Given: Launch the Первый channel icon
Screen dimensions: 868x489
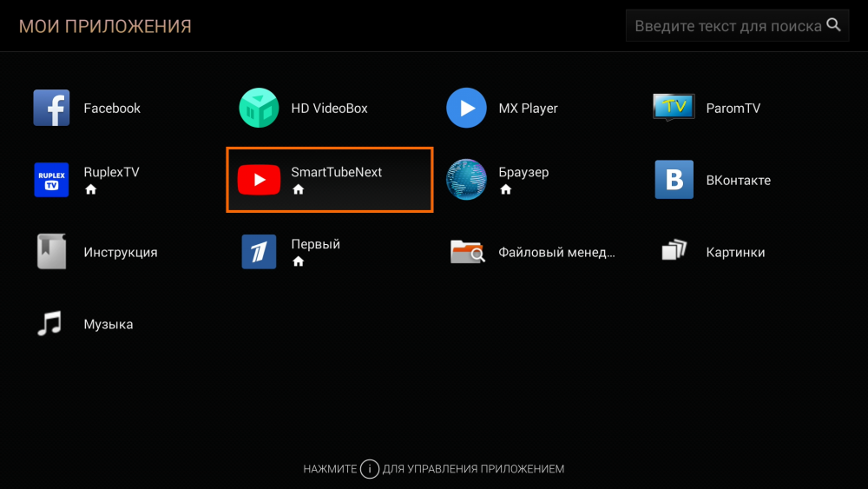Looking at the screenshot, I should [259, 252].
